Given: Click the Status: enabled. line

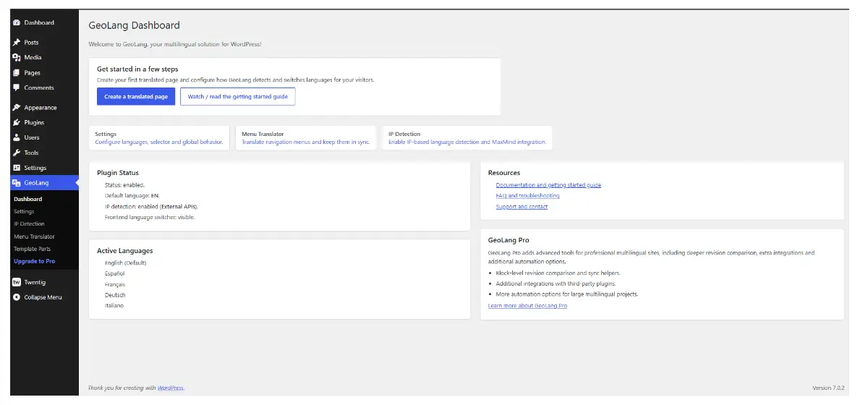Looking at the screenshot, I should (124, 185).
